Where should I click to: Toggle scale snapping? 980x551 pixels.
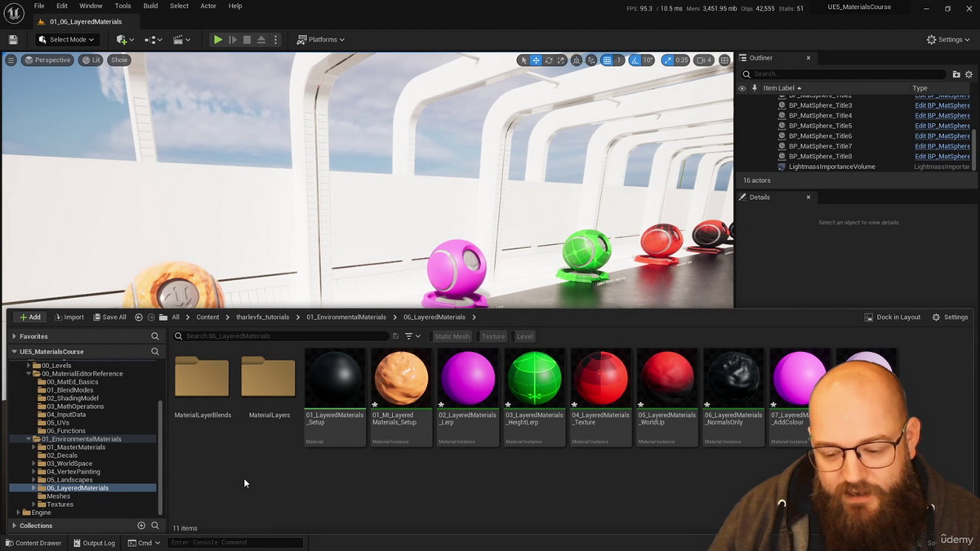point(667,60)
